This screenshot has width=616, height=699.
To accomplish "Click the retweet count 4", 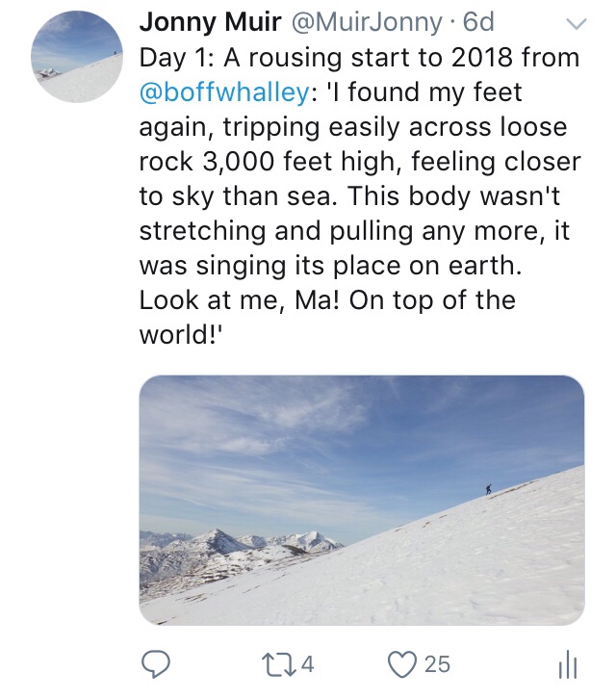I will (x=309, y=663).
